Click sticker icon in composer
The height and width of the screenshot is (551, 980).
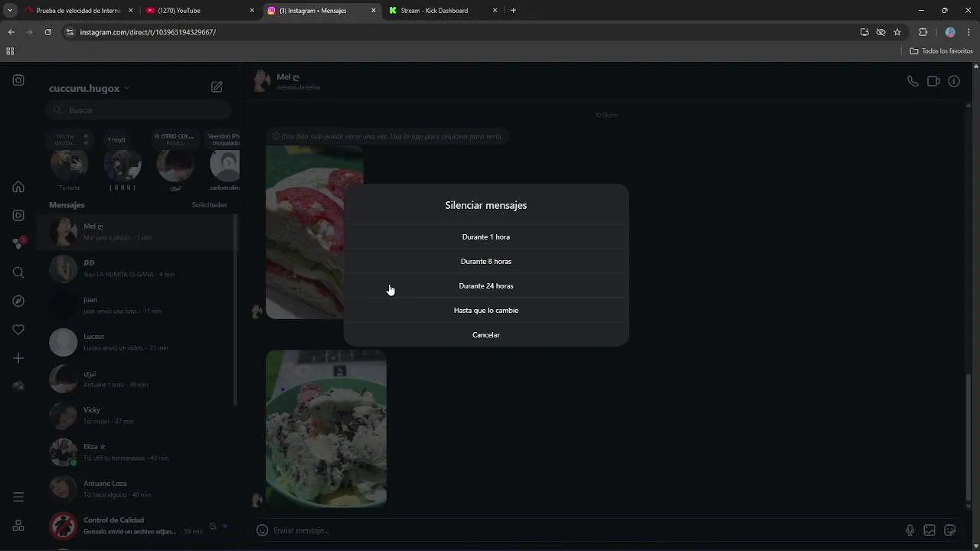(950, 530)
